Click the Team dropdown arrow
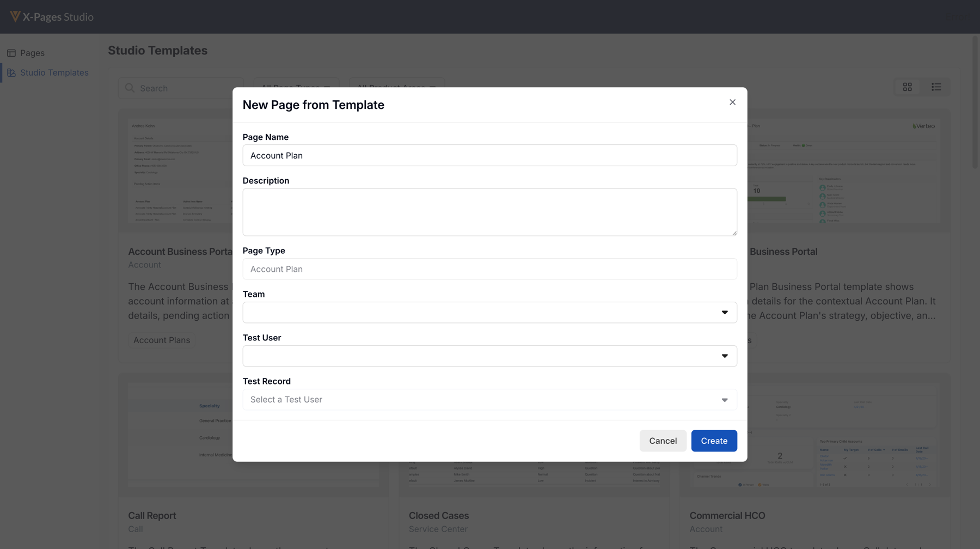This screenshot has height=549, width=980. (x=724, y=313)
